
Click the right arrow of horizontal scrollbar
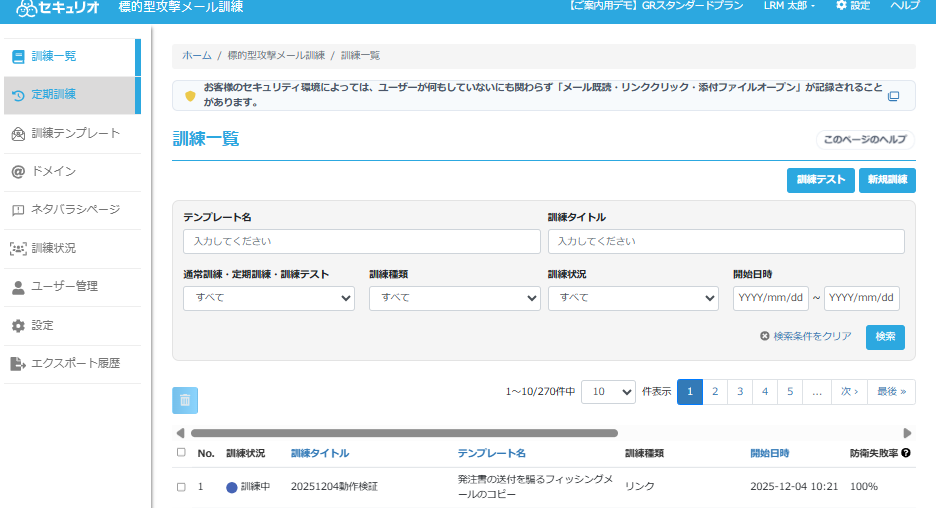click(907, 433)
